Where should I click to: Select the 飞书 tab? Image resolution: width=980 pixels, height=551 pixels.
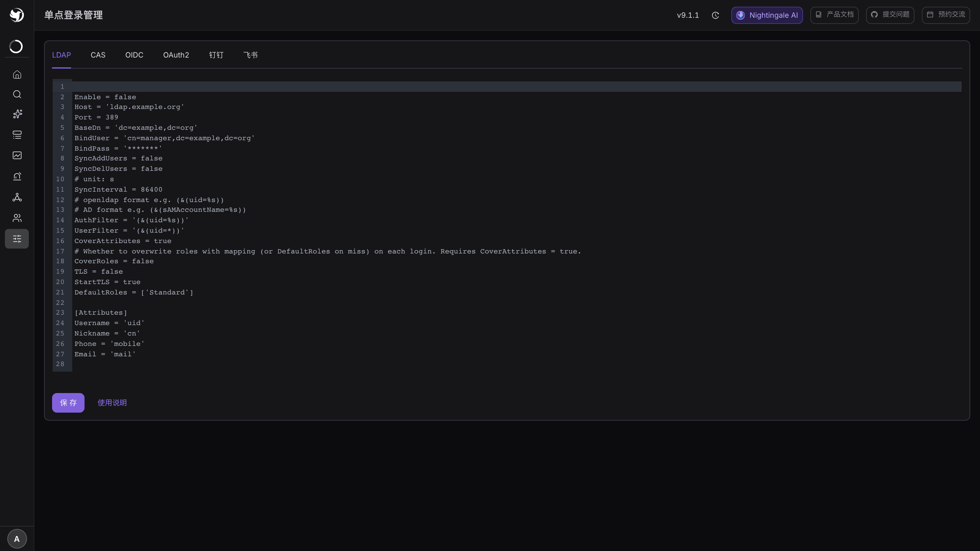(x=250, y=55)
